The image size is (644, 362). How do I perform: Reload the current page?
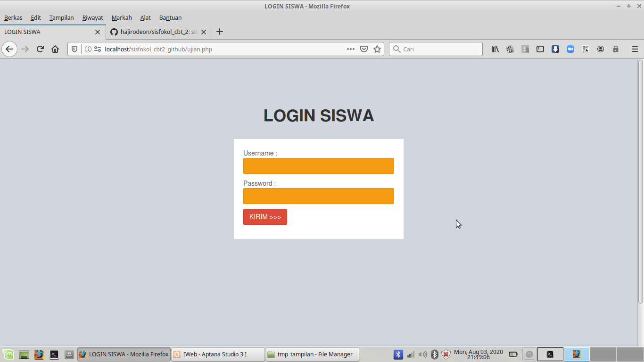click(40, 49)
